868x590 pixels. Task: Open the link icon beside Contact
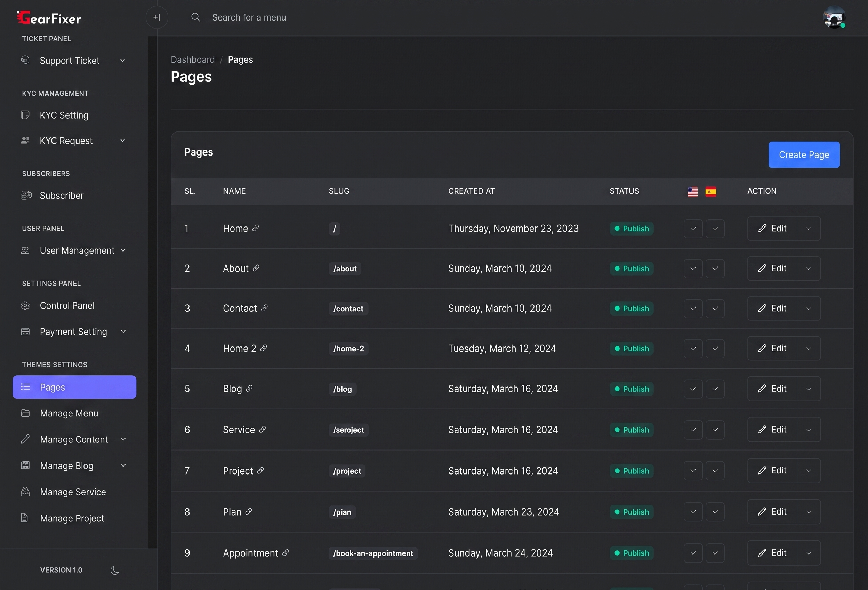pyautogui.click(x=264, y=308)
